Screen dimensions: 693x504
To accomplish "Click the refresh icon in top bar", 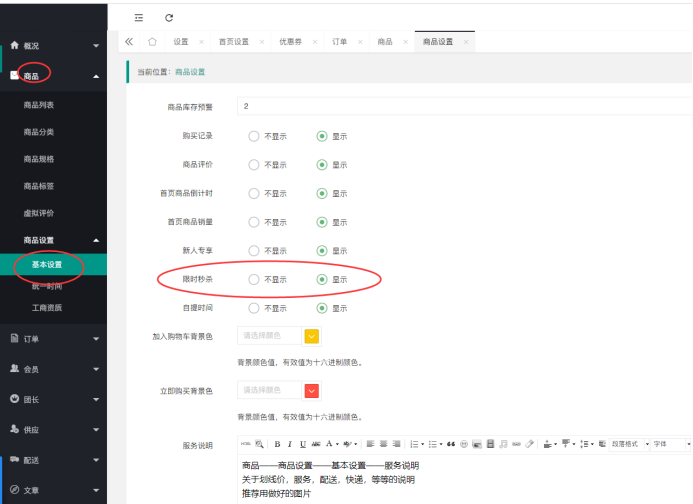I will tap(169, 18).
